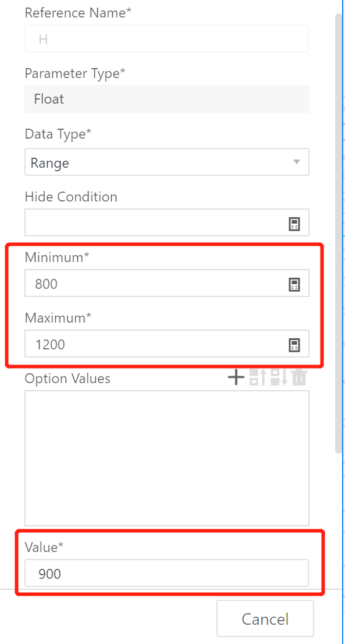Image resolution: width=345 pixels, height=644 pixels.
Task: Add a new option value with plus icon
Action: (236, 377)
